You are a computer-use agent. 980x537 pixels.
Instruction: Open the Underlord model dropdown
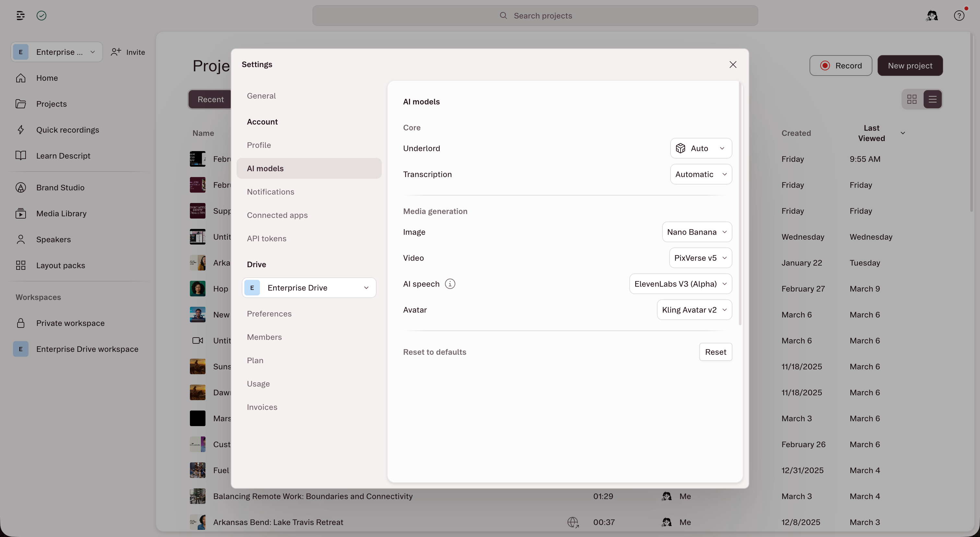(x=701, y=149)
